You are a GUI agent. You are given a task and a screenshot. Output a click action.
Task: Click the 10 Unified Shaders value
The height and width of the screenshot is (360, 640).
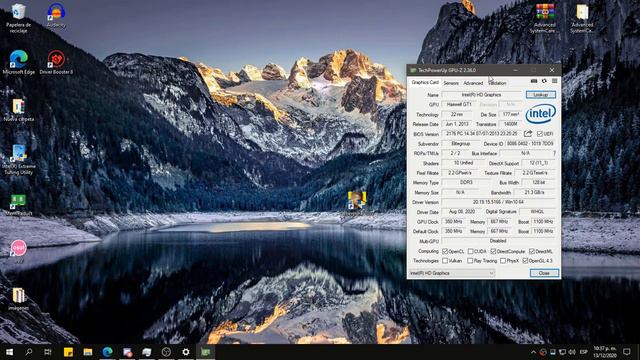[x=463, y=163]
